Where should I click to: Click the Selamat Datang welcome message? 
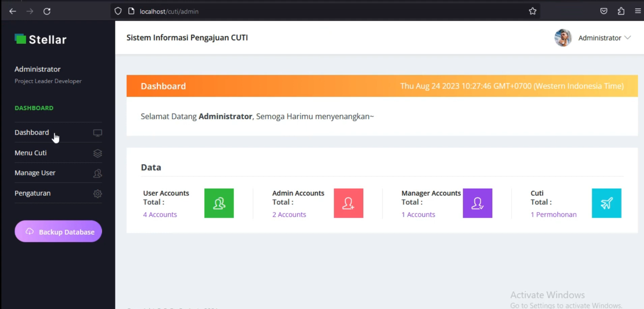click(257, 116)
